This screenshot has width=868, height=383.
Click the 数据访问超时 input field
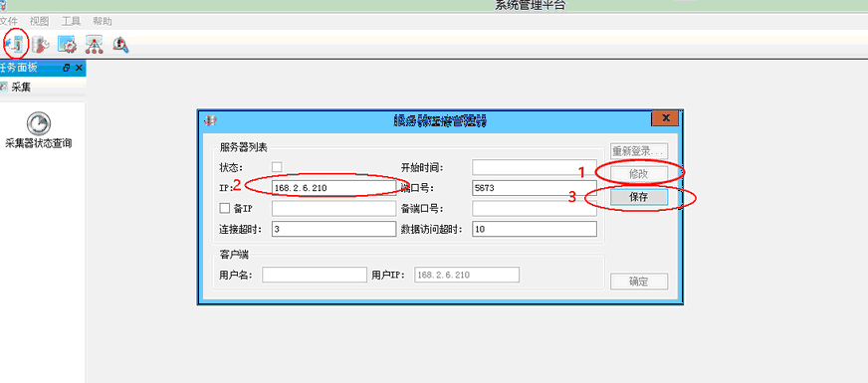click(x=535, y=229)
